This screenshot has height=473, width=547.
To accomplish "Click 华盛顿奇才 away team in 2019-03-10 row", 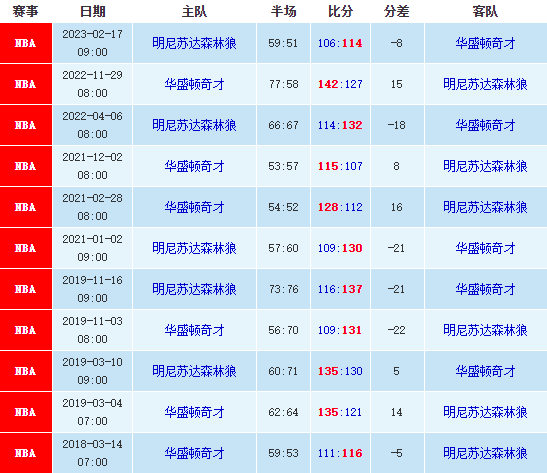I will (485, 371).
